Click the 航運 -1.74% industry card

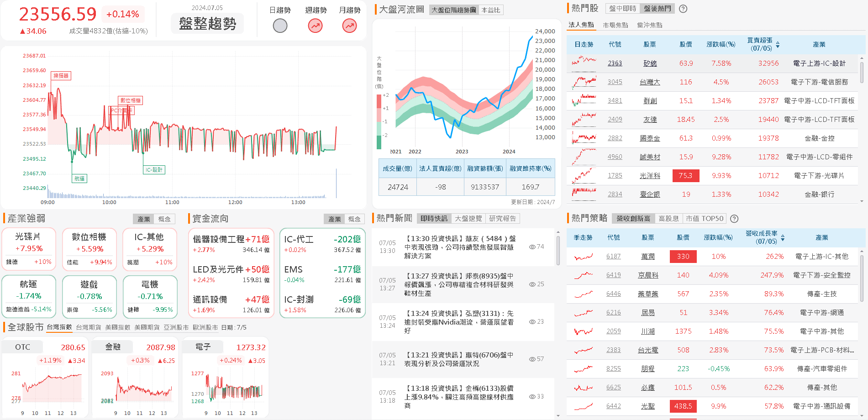click(29, 297)
